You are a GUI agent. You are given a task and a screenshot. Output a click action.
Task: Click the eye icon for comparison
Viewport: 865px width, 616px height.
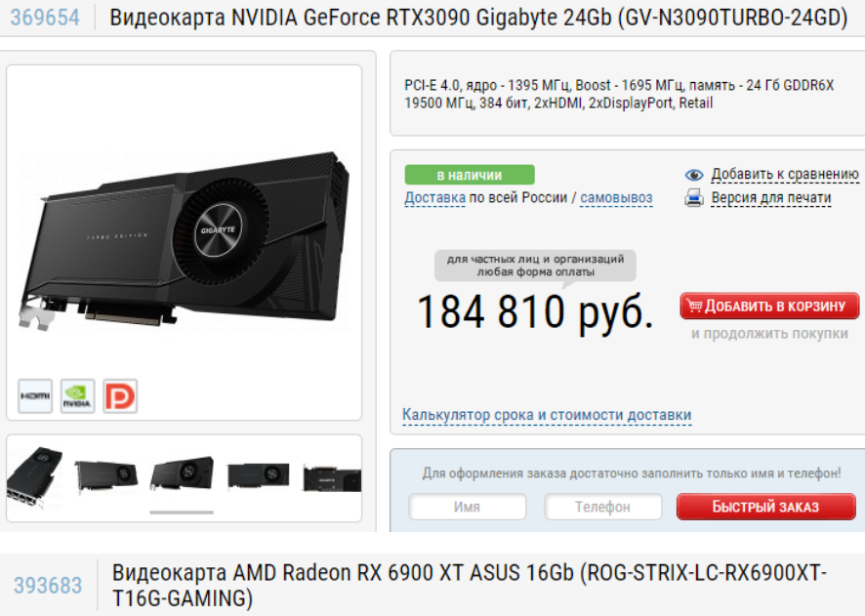click(x=694, y=175)
